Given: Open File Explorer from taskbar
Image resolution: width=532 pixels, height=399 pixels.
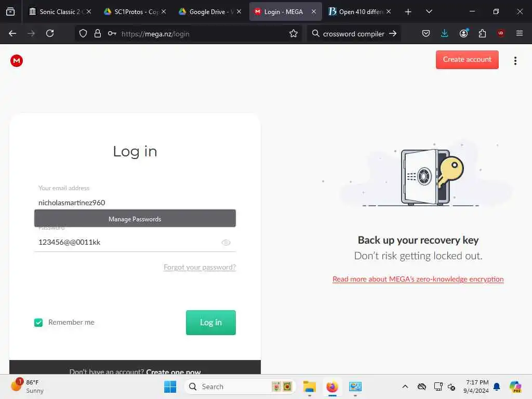Looking at the screenshot, I should [310, 387].
